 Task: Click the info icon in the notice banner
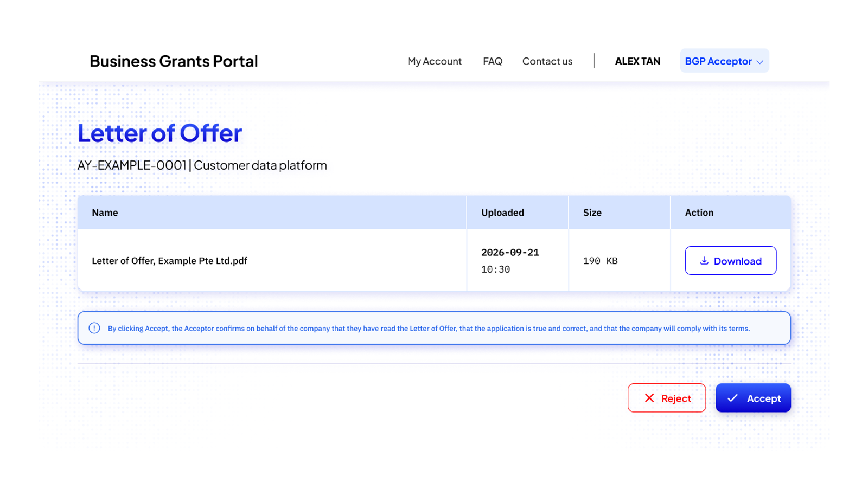click(94, 328)
